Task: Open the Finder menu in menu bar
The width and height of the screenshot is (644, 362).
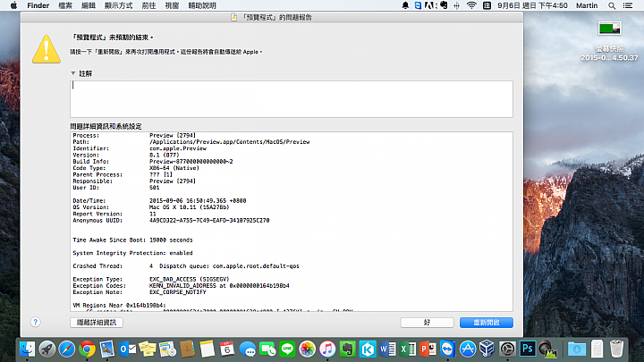Action: [x=38, y=5]
